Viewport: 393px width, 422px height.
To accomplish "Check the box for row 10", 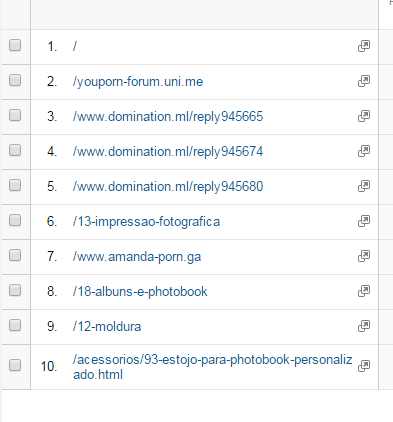I will coord(15,365).
